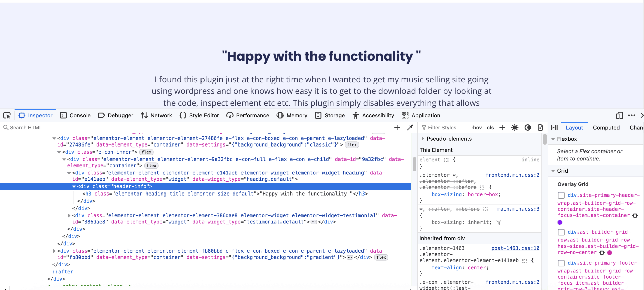Screen dimensions: 644x290
Task: Open the Style Editor tab
Action: [x=199, y=115]
